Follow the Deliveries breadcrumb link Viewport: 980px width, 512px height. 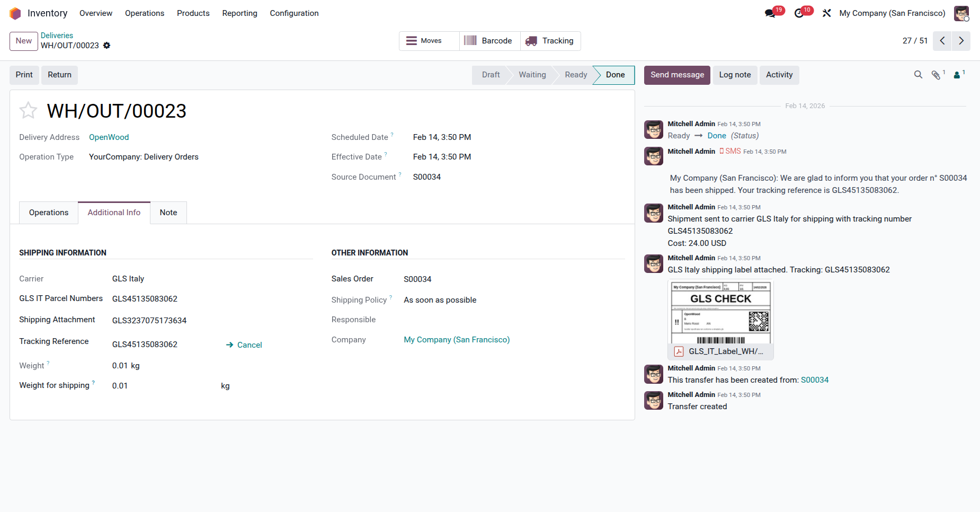57,36
